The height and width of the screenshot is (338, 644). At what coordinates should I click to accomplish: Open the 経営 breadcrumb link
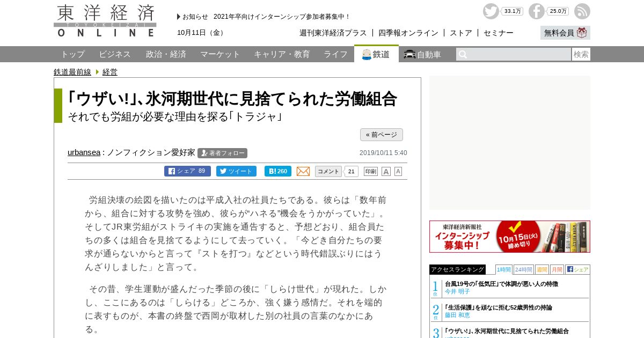[x=110, y=72]
